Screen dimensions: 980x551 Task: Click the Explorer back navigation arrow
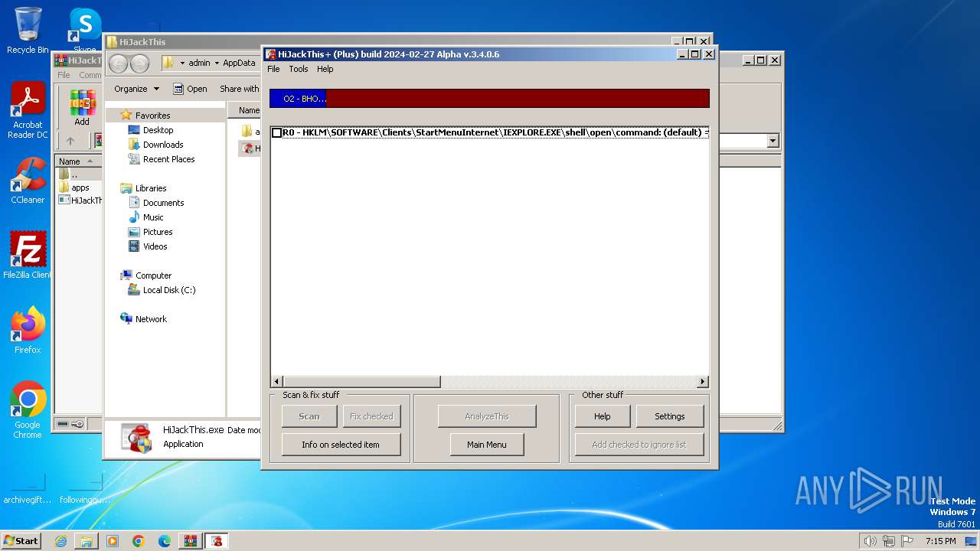click(118, 64)
